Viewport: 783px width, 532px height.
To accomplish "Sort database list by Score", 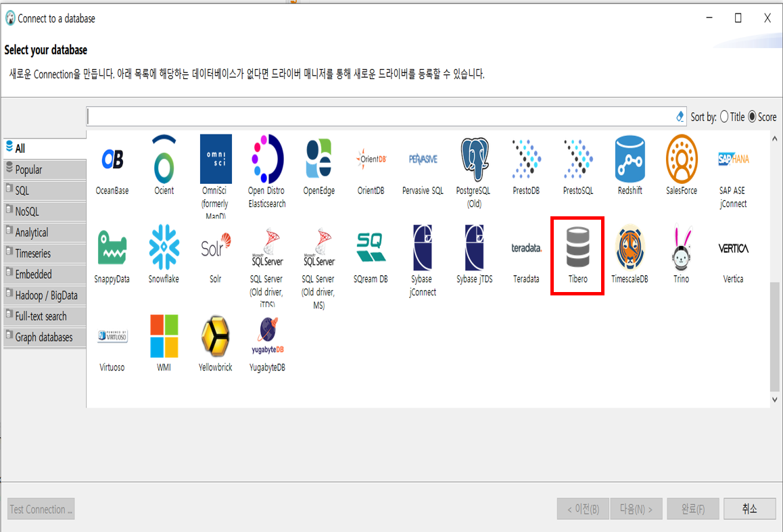I will coord(762,117).
